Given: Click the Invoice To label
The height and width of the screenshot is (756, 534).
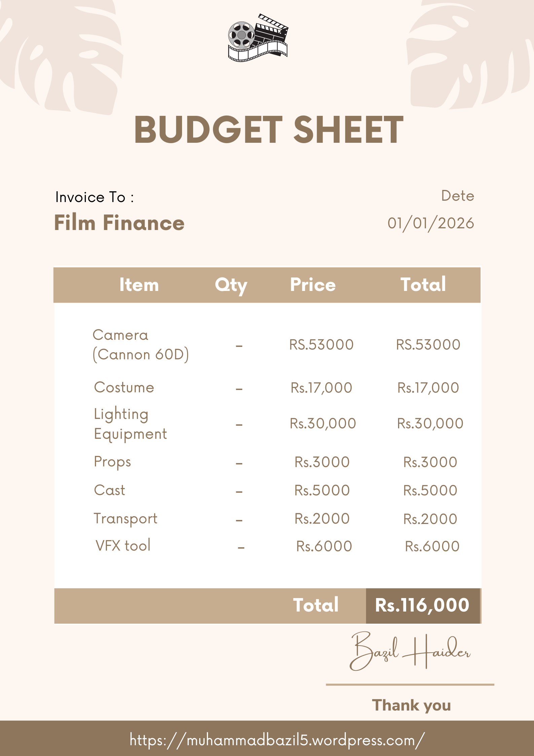Looking at the screenshot, I should click(x=95, y=197).
